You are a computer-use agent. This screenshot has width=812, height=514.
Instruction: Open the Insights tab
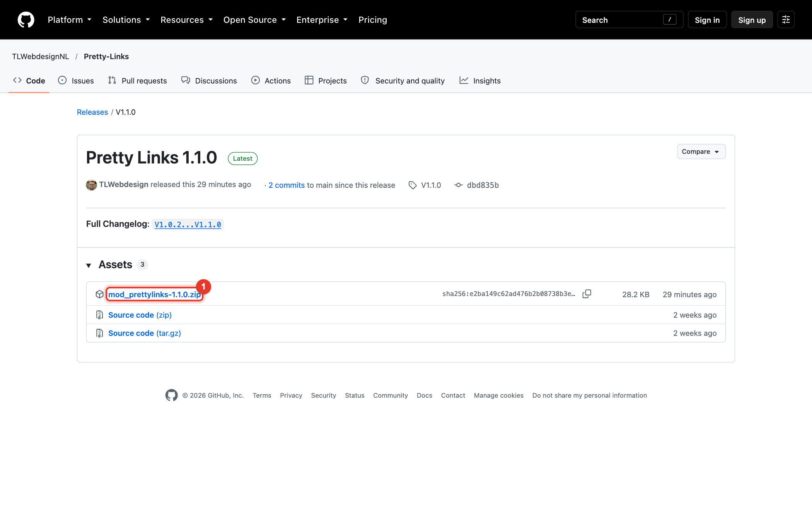(x=480, y=81)
